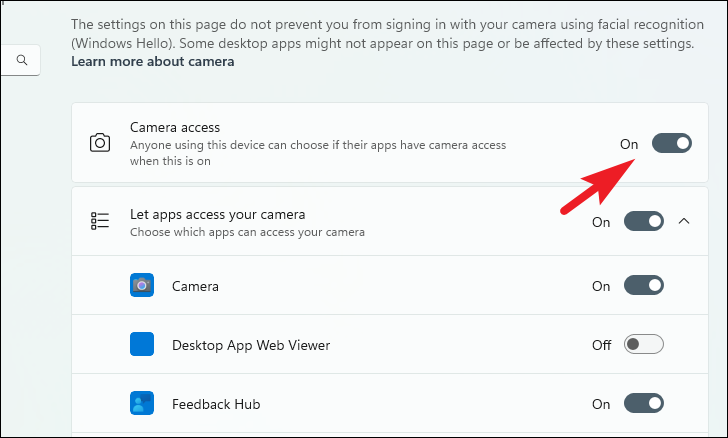The width and height of the screenshot is (728, 438).
Task: Click the search magnifier icon
Action: pos(22,61)
